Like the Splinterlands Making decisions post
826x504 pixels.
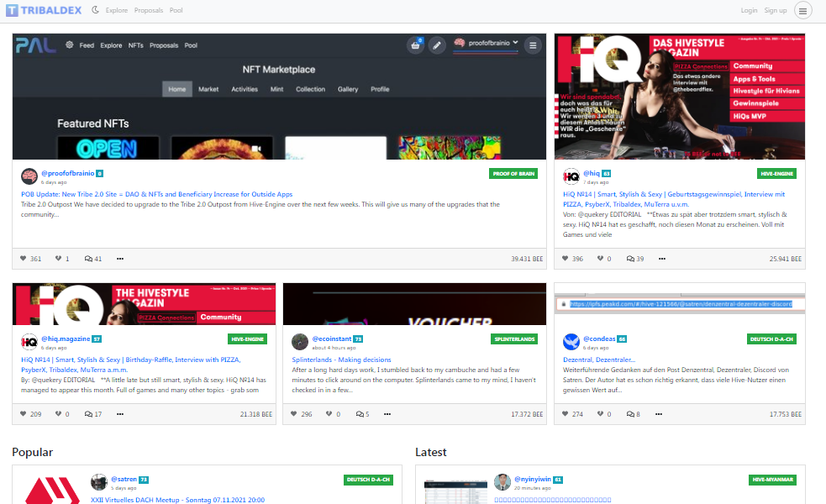click(x=294, y=414)
